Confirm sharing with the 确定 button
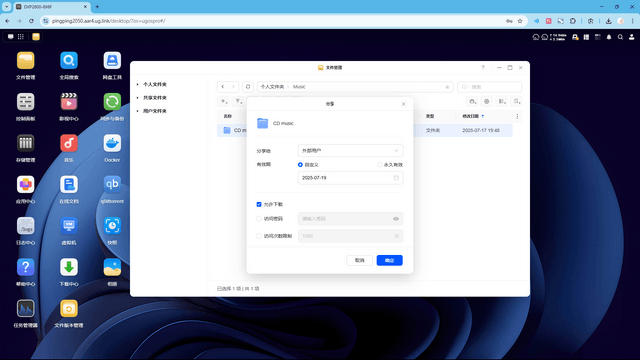640x360 pixels. tap(389, 260)
